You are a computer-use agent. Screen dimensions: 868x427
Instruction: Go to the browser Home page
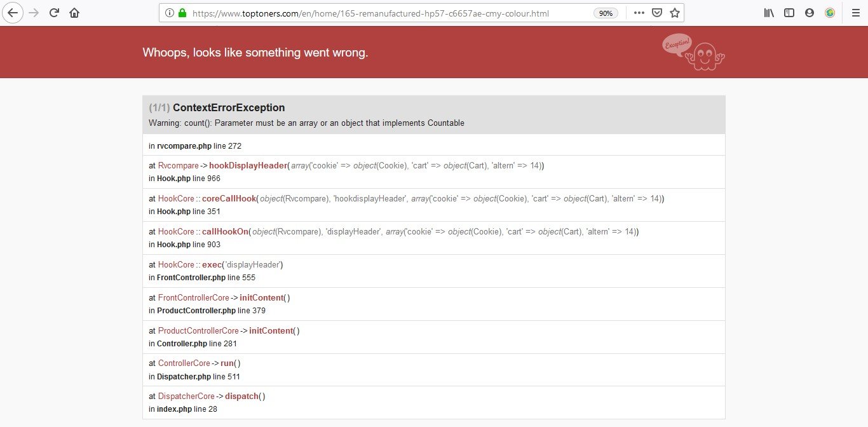(x=74, y=13)
